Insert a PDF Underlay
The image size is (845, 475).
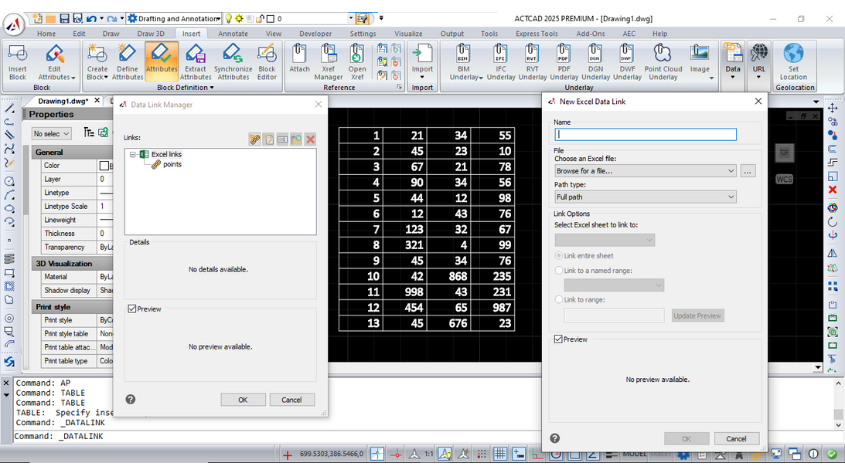(564, 62)
